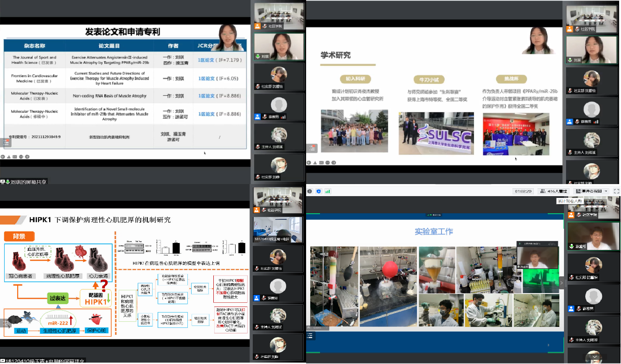Image resolution: width=621 pixels, height=364 pixels.
Task: Check green network signal bars icon
Action: [328, 191]
